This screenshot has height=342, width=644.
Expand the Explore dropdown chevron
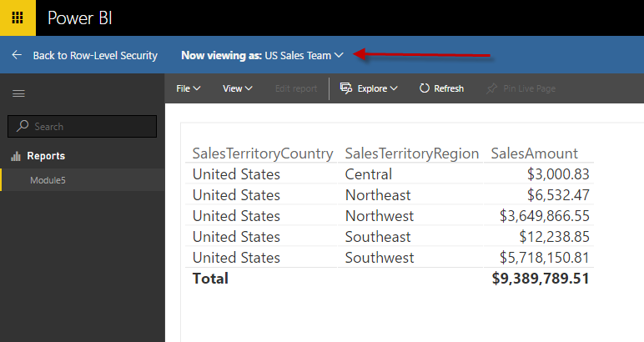click(x=394, y=88)
